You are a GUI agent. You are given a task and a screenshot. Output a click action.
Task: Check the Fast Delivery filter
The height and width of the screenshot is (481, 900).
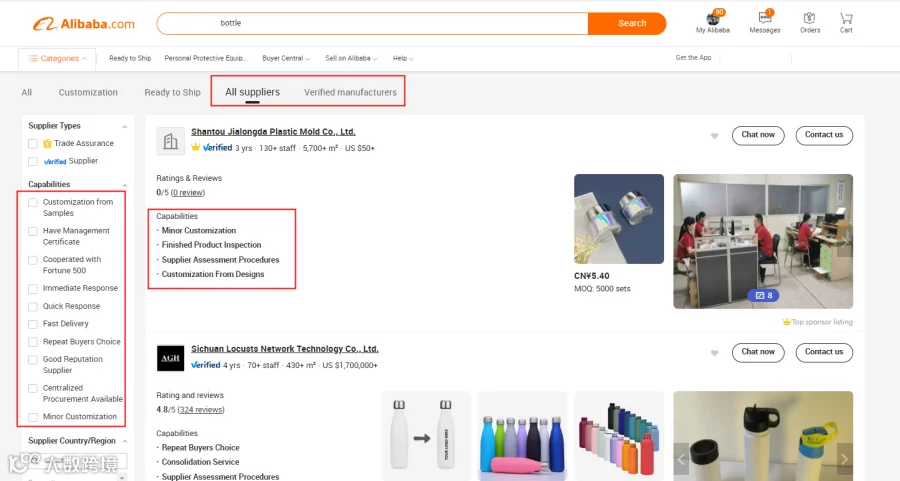[x=33, y=324]
